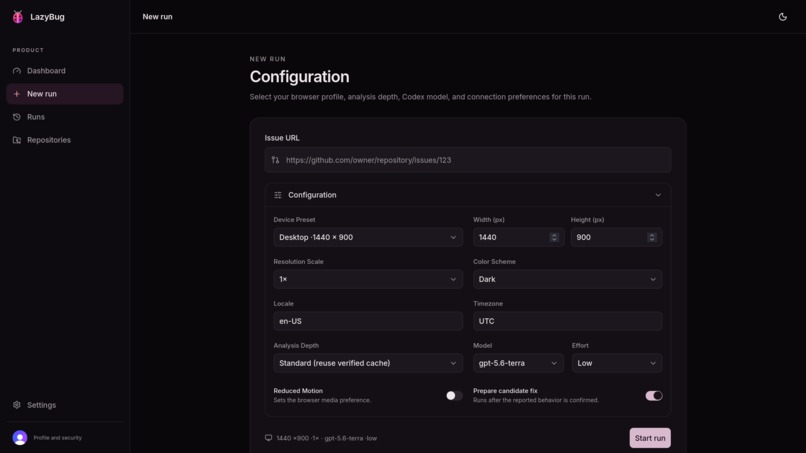The height and width of the screenshot is (453, 806).
Task: Click the sliders icon beside the Configuration header
Action: click(x=278, y=195)
